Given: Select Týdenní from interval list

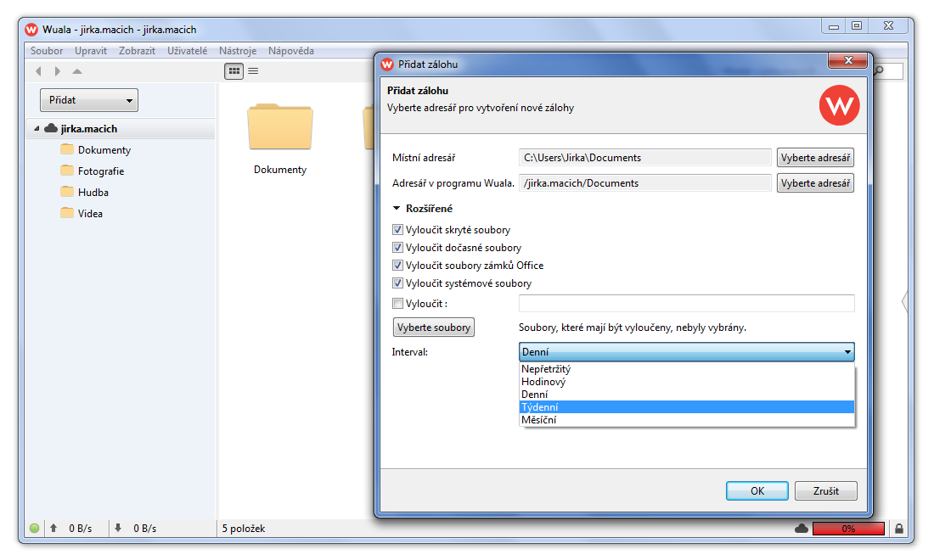Looking at the screenshot, I should click(x=686, y=407).
